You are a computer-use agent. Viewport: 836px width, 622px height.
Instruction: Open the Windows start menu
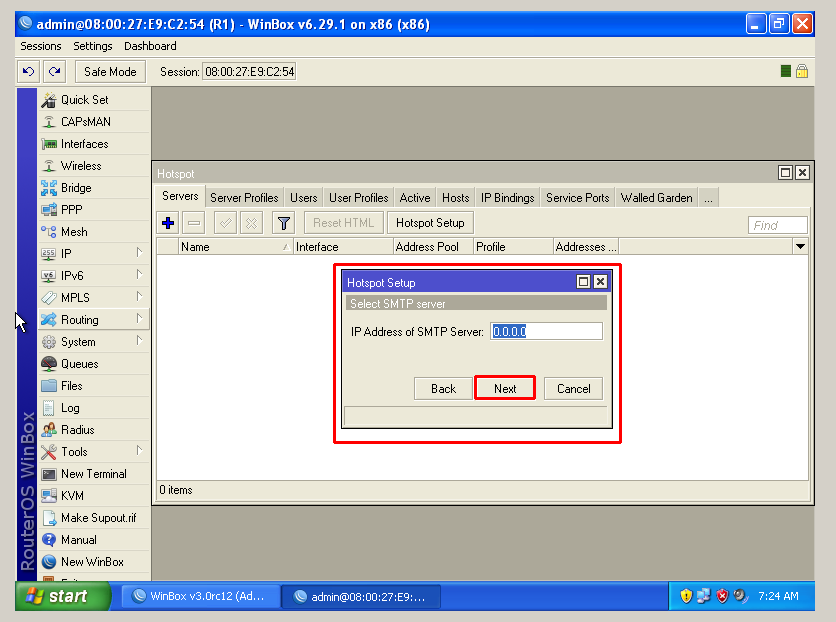coord(63,596)
